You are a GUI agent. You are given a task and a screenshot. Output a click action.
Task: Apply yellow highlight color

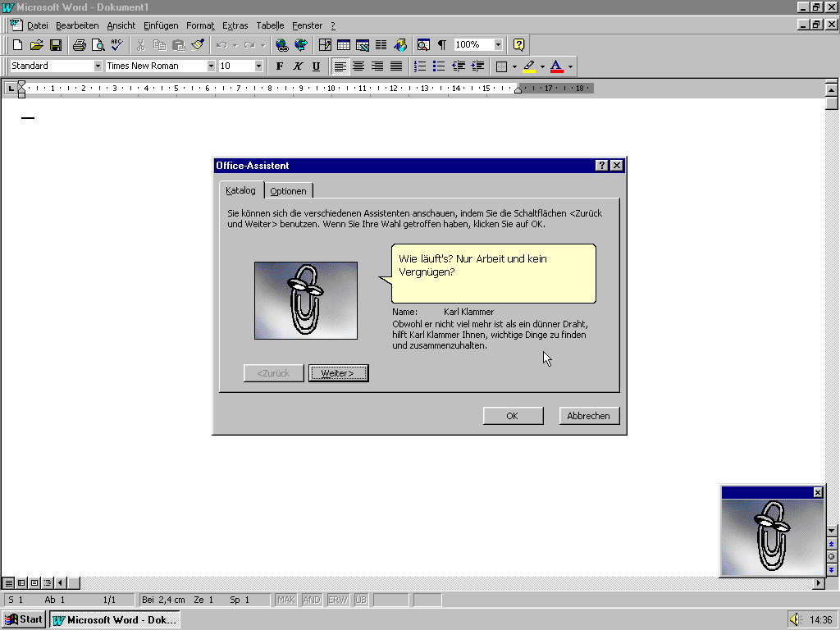[529, 66]
